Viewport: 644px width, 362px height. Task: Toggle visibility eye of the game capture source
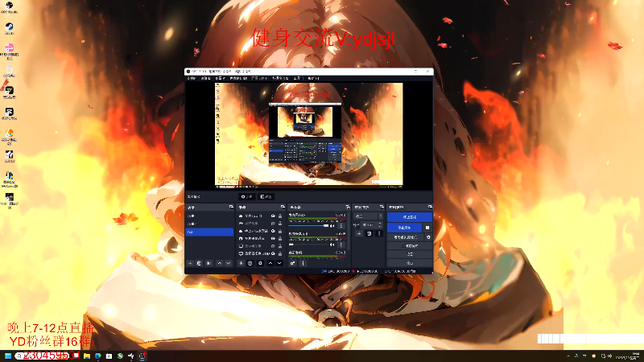coord(273,224)
